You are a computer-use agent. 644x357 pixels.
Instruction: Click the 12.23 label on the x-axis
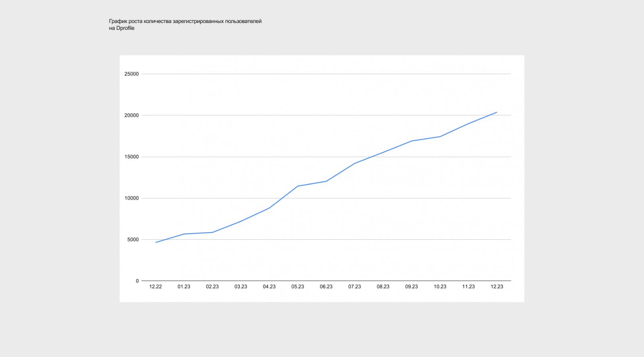497,286
